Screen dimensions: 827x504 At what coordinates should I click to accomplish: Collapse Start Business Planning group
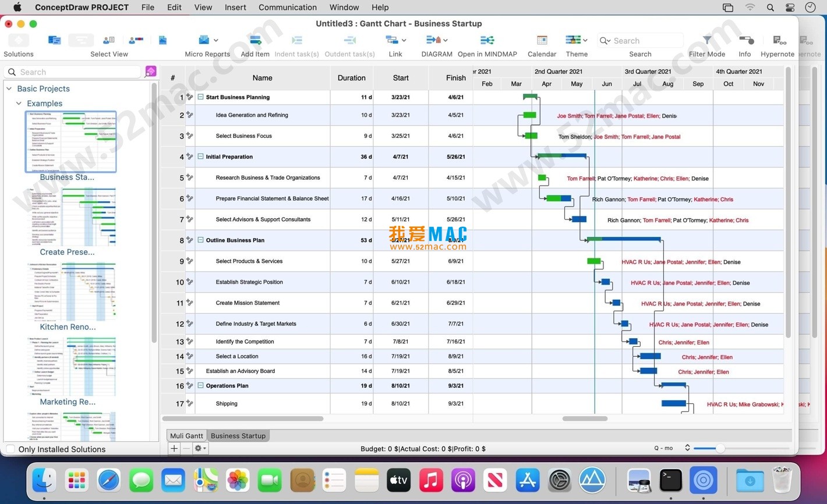click(x=200, y=97)
